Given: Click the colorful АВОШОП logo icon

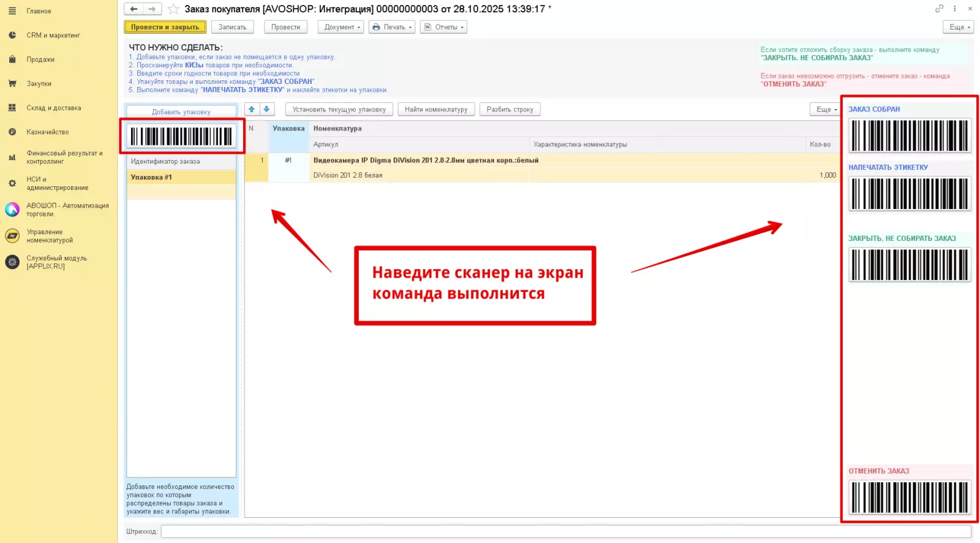Looking at the screenshot, I should [12, 210].
